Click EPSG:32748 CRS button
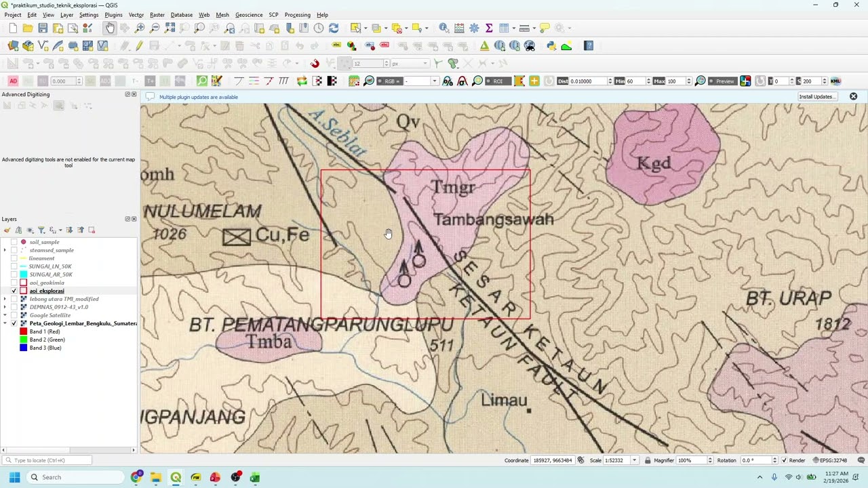The height and width of the screenshot is (488, 868). 829,460
